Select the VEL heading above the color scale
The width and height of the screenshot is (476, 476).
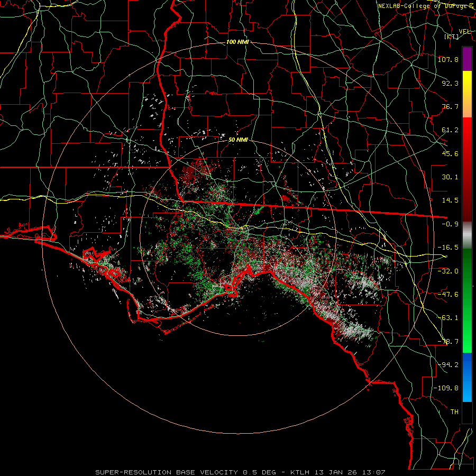[464, 32]
